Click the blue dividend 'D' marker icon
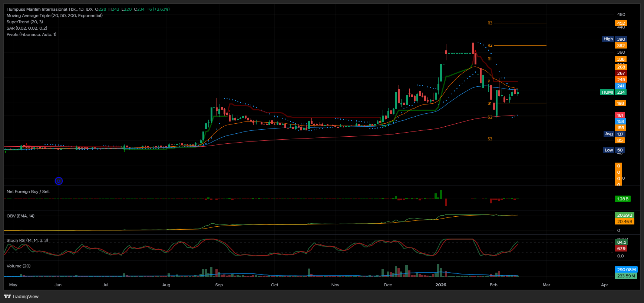Image resolution: width=644 pixels, height=303 pixels. point(59,181)
